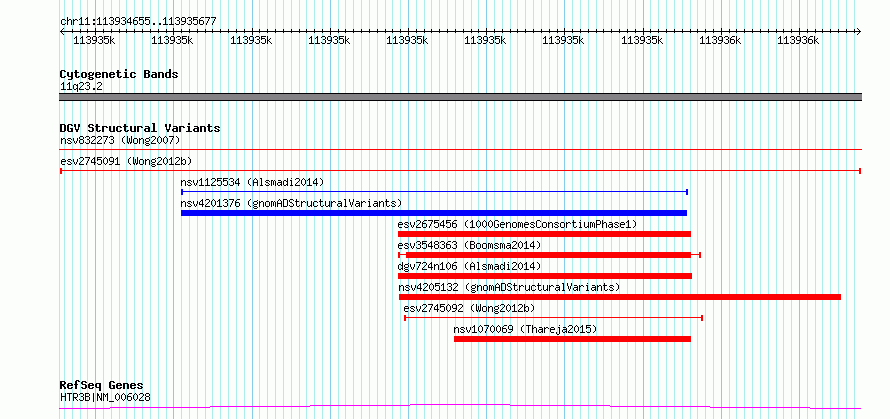Image resolution: width=890 pixels, height=419 pixels.
Task: Open variant nsv832273 (Wong2007) label
Action: coord(120,140)
